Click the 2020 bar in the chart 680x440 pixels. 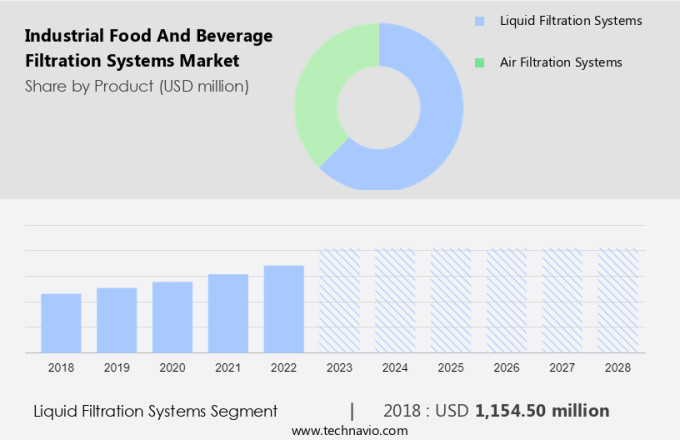(172, 317)
